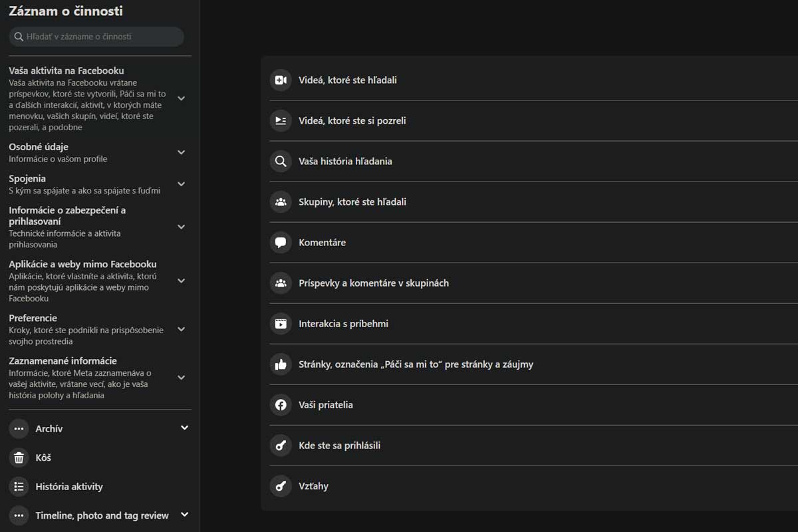
Task: Click the Spojenia heading
Action: tap(27, 178)
